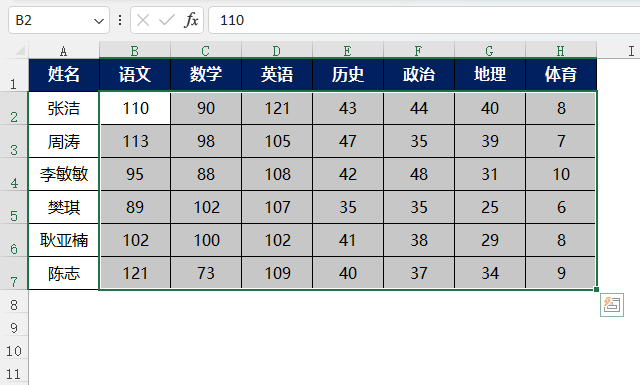The image size is (640, 385).
Task: Select row 1 header
Action: click(x=14, y=75)
